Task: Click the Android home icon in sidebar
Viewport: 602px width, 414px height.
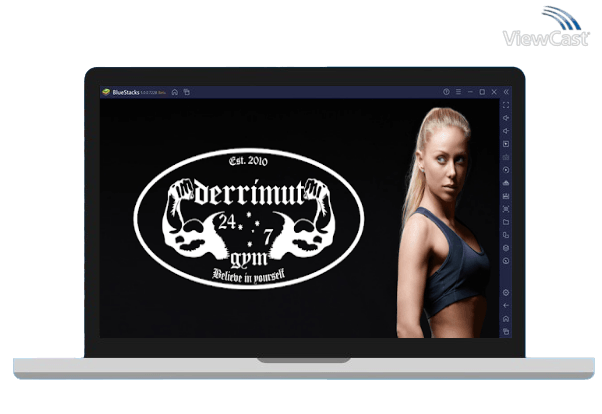Action: coord(506,319)
